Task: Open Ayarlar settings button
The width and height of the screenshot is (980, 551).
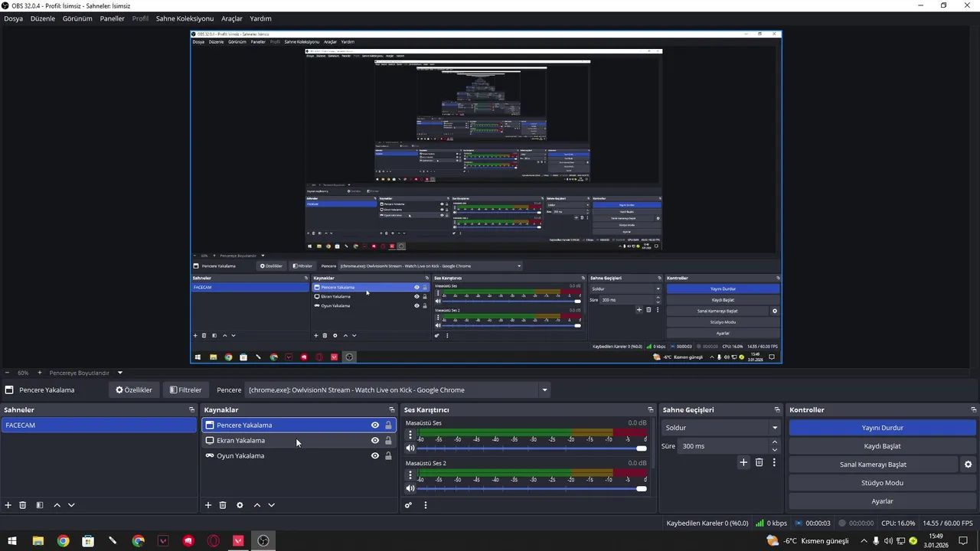Action: pos(883,501)
